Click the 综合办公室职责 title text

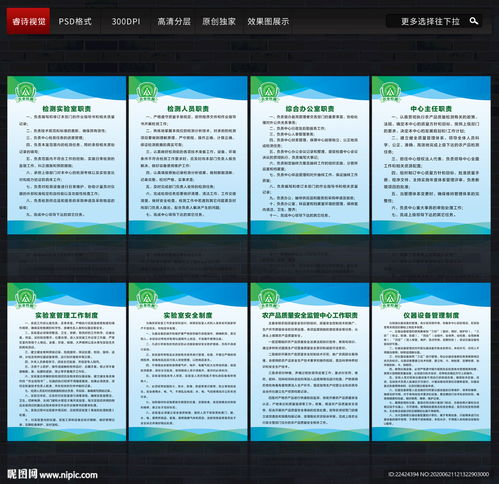pos(310,109)
